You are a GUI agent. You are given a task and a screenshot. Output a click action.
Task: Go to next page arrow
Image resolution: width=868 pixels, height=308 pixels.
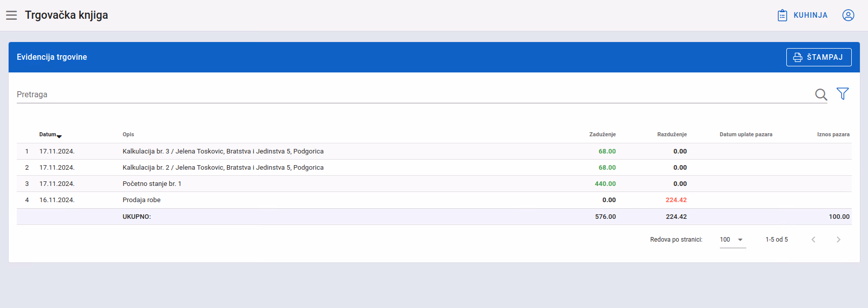[839, 240]
